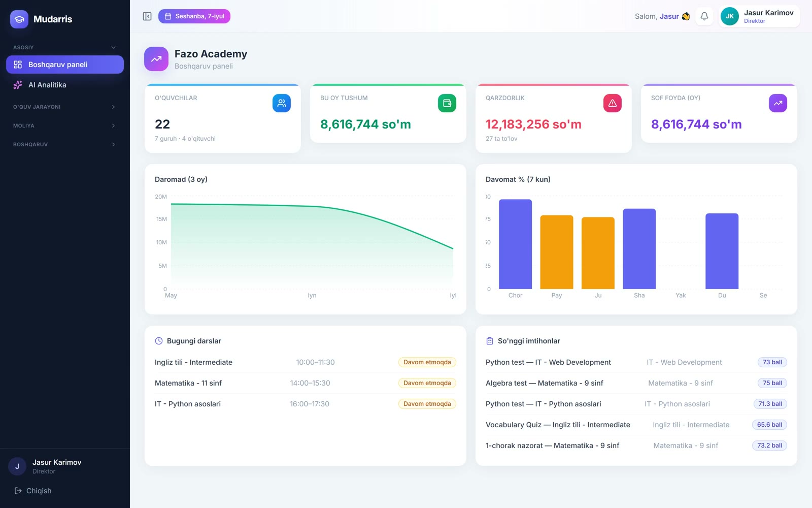The height and width of the screenshot is (508, 812).
Task: Click the Qarzdorlik warning triangle icon
Action: point(613,103)
